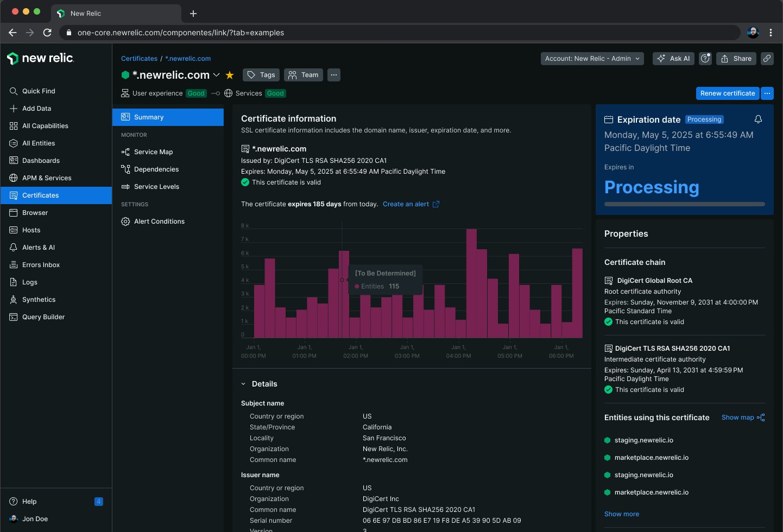Click Add Data plus icon
Screen dimensions: 783x532
14,109
